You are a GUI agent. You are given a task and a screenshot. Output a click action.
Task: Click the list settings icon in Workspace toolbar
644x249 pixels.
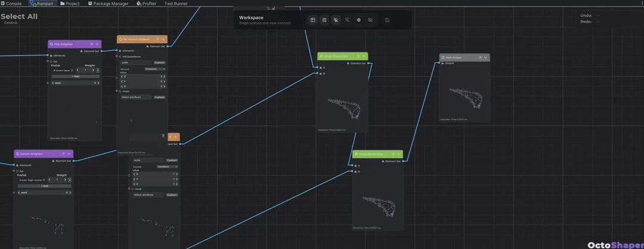(x=324, y=20)
